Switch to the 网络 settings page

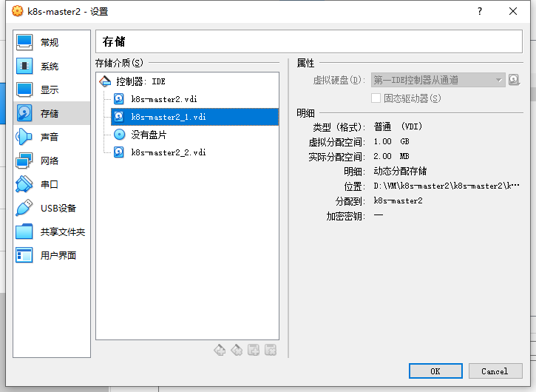click(52, 160)
